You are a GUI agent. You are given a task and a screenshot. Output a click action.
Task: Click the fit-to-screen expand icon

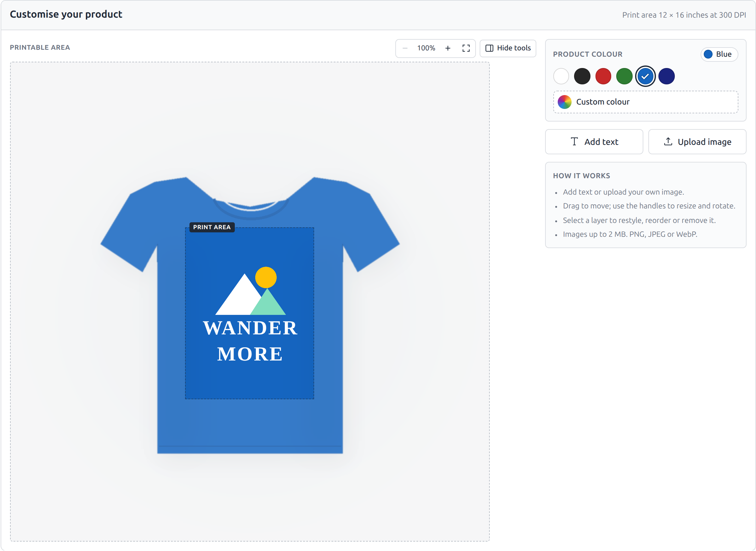[x=466, y=48]
